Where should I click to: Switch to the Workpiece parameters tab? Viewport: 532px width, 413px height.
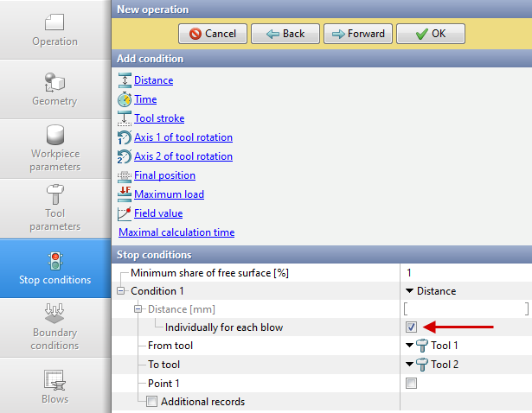(55, 149)
